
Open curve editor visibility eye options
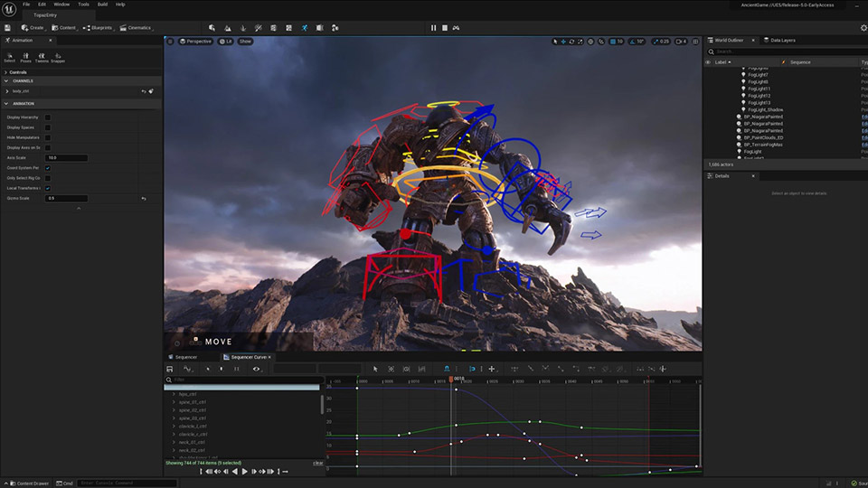point(256,369)
